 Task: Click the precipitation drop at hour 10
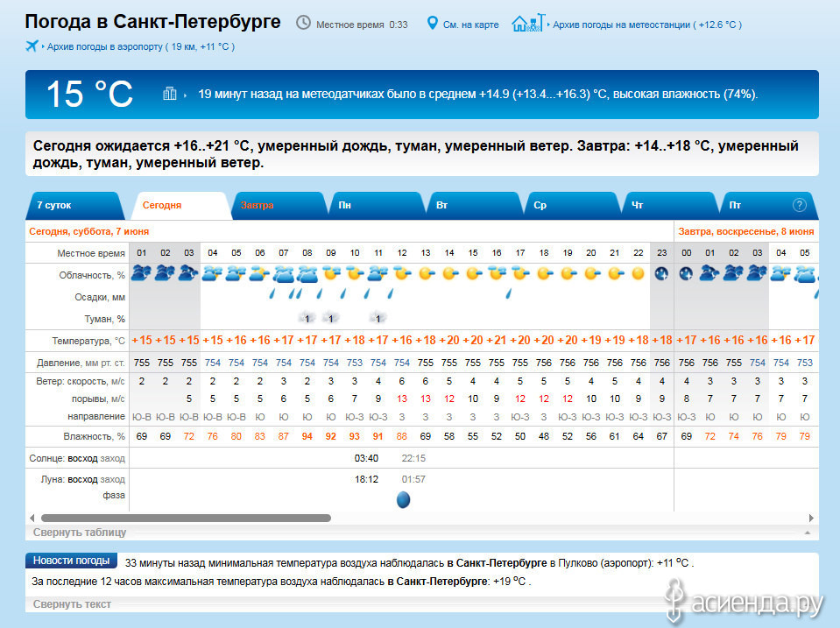(342, 293)
